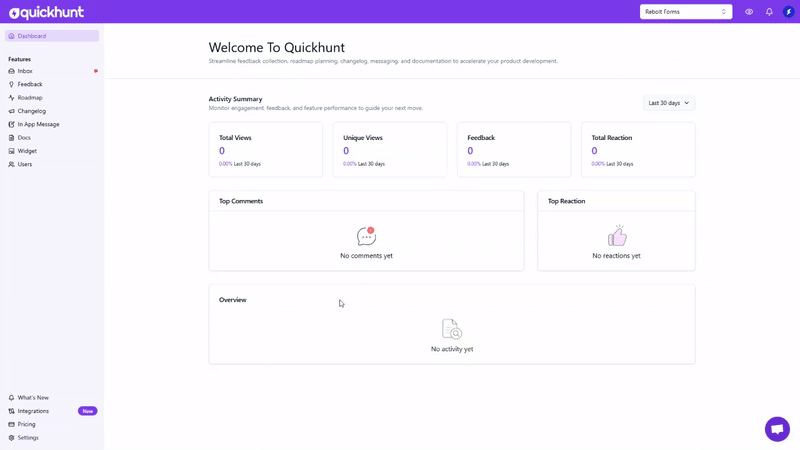Screen dimensions: 800x450
Task: Open the Integrations icon
Action: coord(11,411)
